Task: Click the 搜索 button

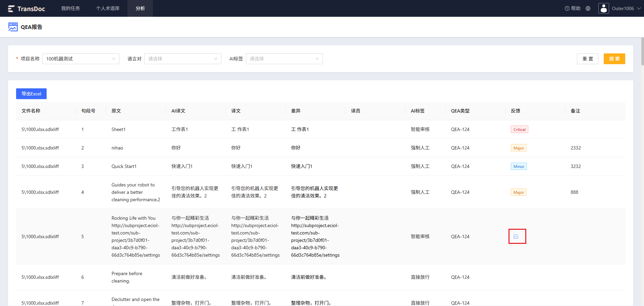Action: click(614, 59)
